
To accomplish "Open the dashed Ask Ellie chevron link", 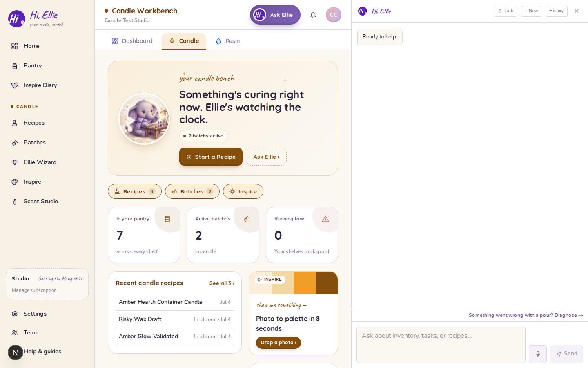I will click(x=267, y=157).
